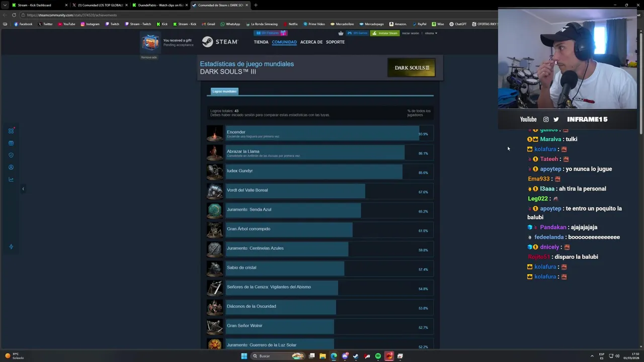
Task: Open File Explorer from the taskbar
Action: point(323,356)
